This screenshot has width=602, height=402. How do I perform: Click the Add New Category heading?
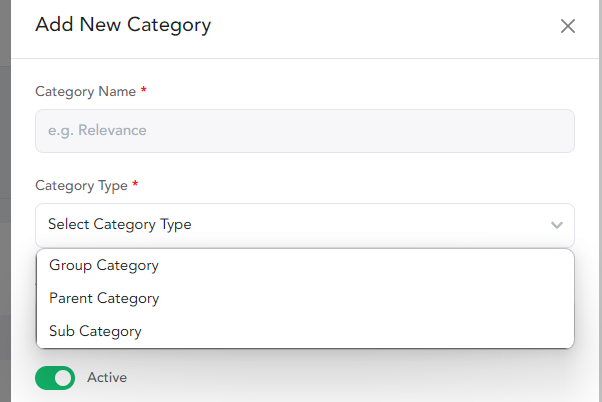(x=123, y=25)
